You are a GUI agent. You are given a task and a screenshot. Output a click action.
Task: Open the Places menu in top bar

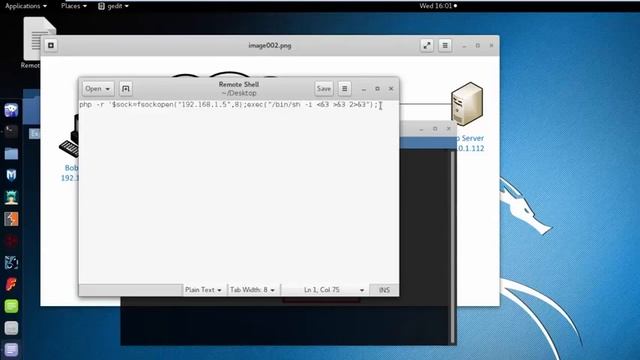point(73,6)
